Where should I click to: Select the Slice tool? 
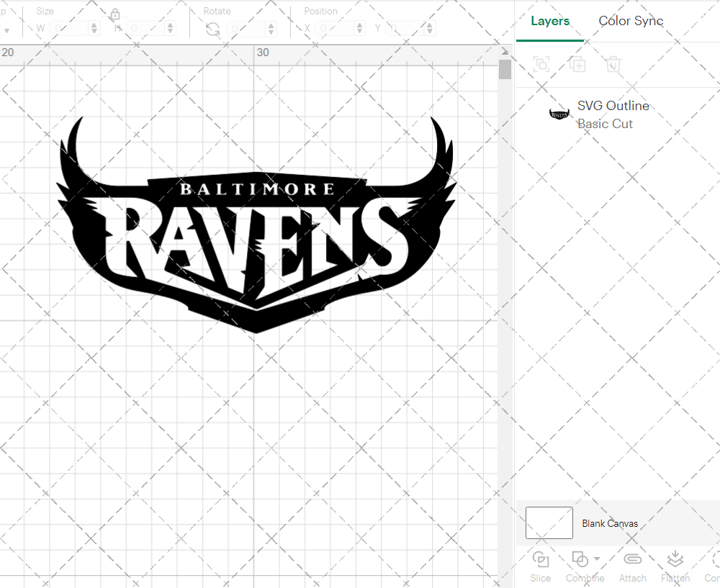(541, 566)
